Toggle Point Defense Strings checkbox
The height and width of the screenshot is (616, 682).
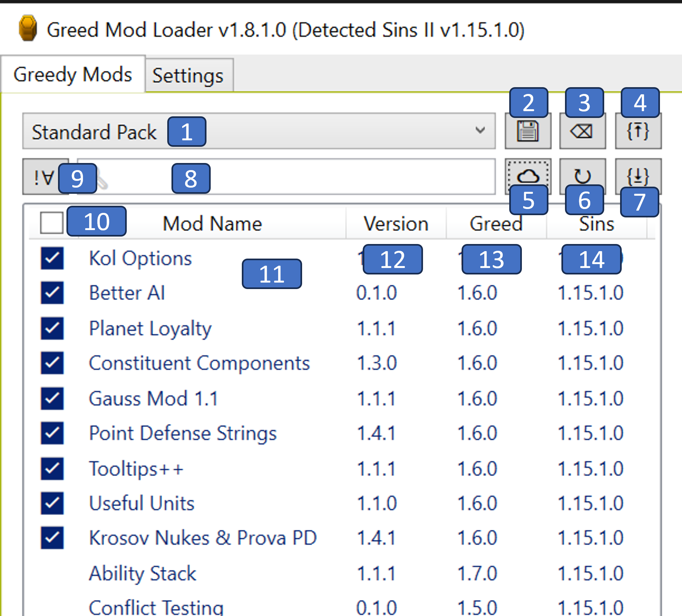[53, 433]
